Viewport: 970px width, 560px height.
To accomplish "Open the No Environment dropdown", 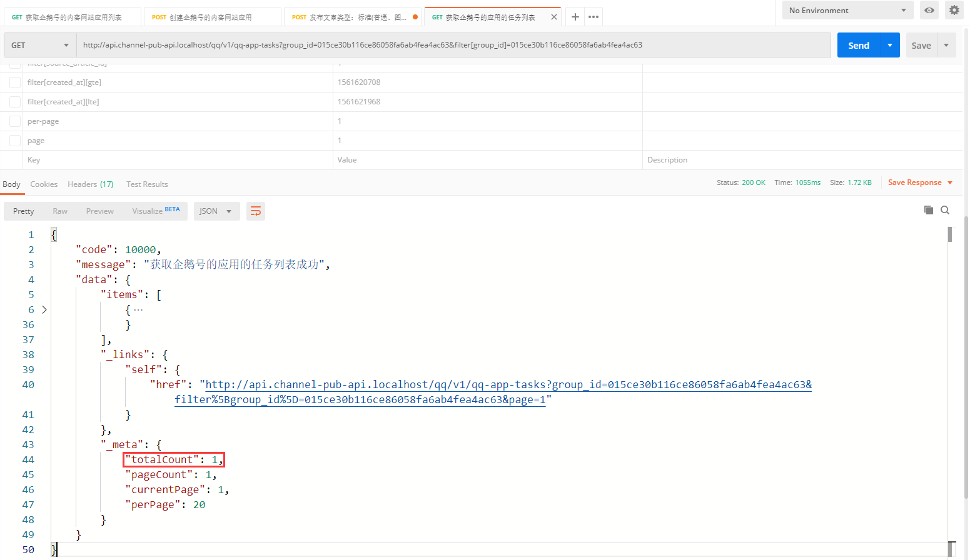I will tap(847, 10).
